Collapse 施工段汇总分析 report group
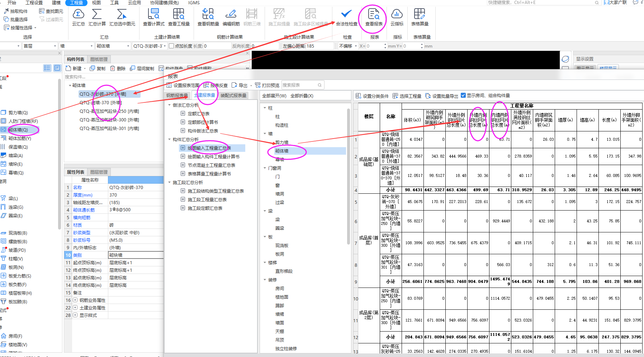 click(x=170, y=182)
